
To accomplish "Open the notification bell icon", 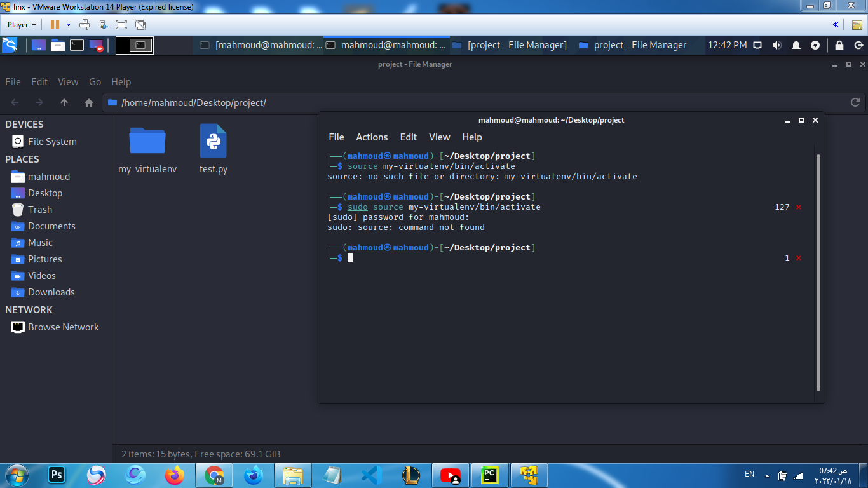I will click(796, 44).
